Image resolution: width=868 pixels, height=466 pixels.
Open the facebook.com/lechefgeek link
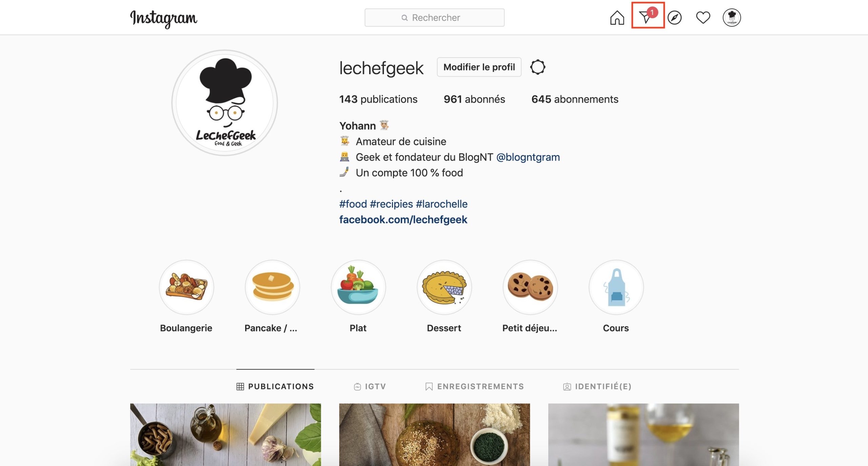point(403,220)
